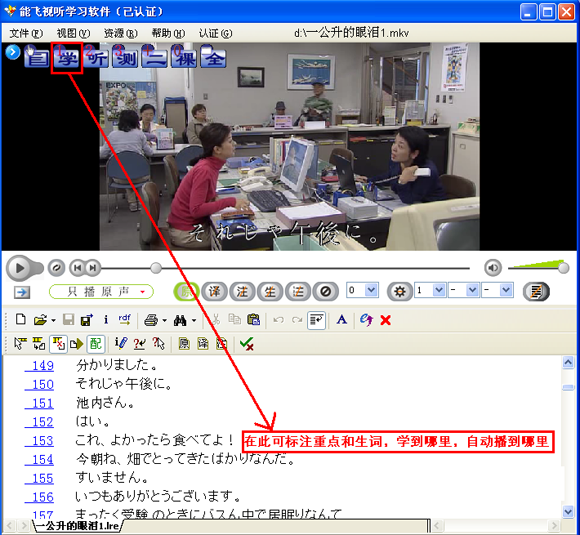Click the green check red x icon
The height and width of the screenshot is (535, 580).
(x=246, y=344)
